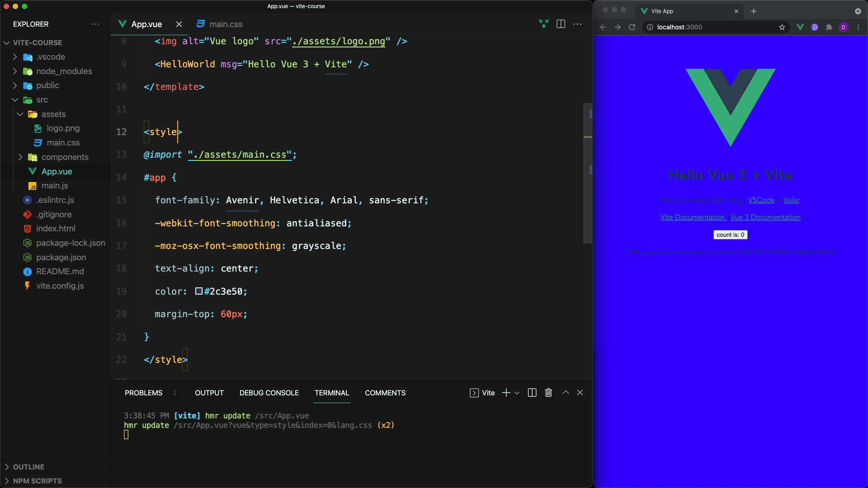
Task: Close the App.vue editor tab
Action: pos(179,24)
